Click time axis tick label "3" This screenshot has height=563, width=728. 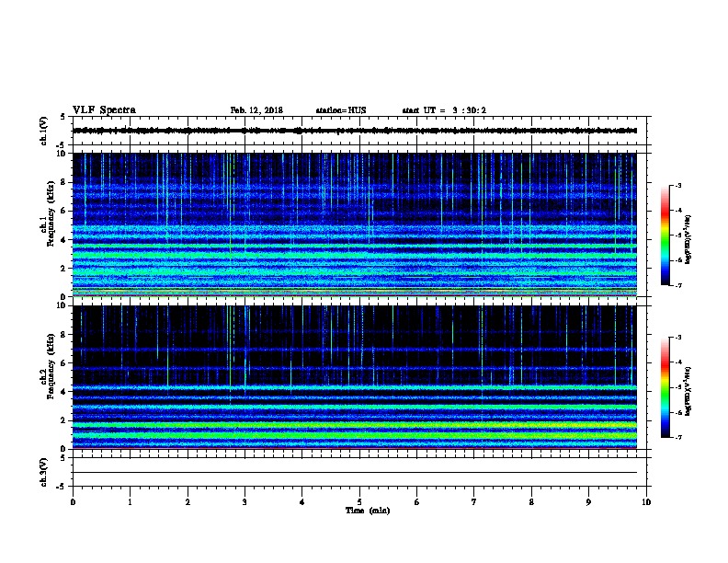(x=245, y=501)
